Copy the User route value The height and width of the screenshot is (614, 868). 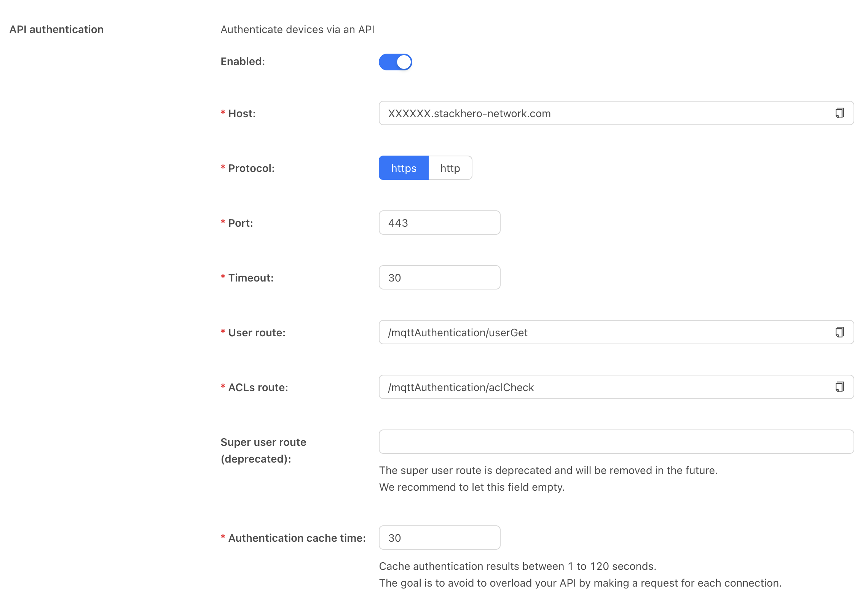tap(839, 332)
